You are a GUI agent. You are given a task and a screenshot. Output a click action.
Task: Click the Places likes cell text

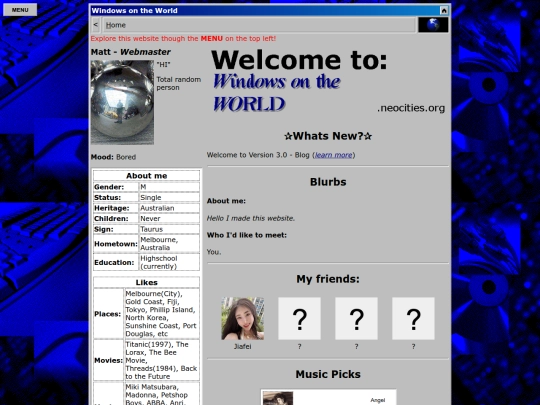click(161, 314)
